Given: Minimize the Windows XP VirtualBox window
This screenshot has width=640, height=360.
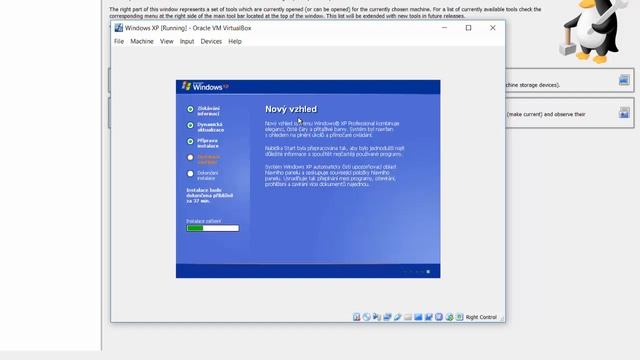Looking at the screenshot, I should coord(444,28).
